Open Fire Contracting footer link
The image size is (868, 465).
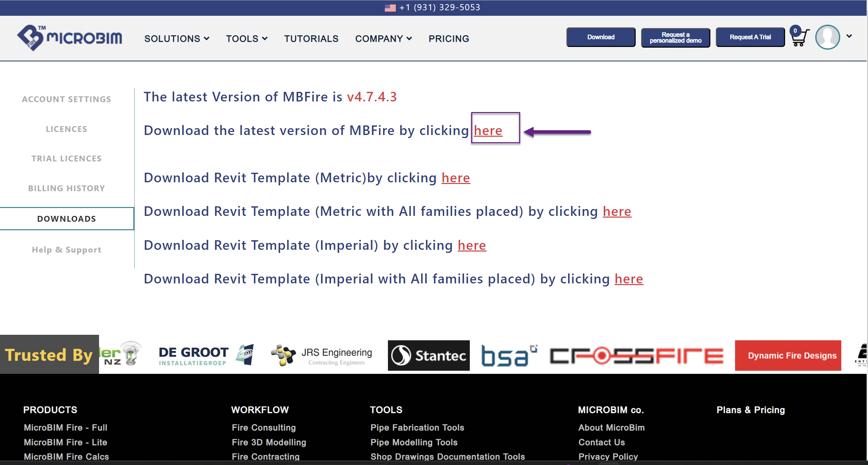[266, 457]
